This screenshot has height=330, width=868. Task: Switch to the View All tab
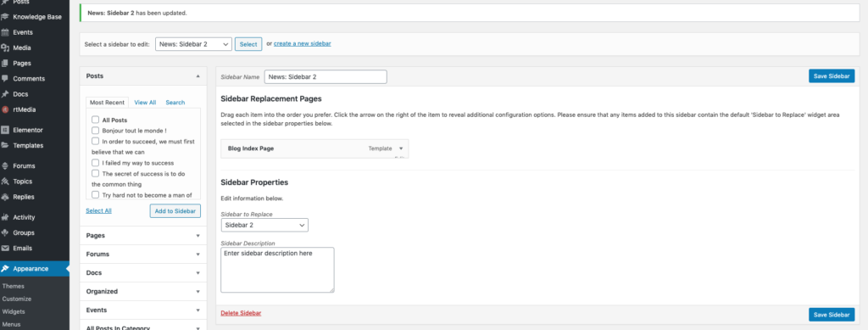point(145,103)
